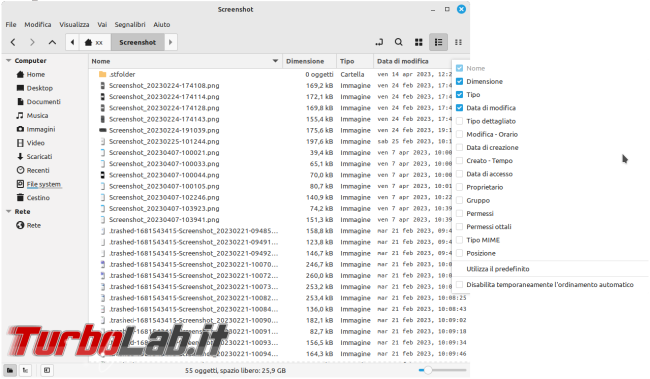Select Screenshot_20230224-174108.png file
This screenshot has width=650, height=379.
[164, 85]
